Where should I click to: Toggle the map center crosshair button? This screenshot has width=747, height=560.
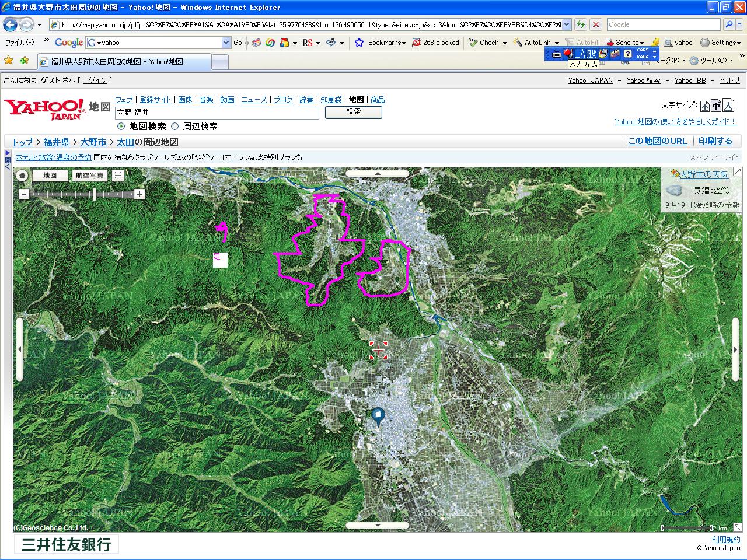click(x=118, y=175)
